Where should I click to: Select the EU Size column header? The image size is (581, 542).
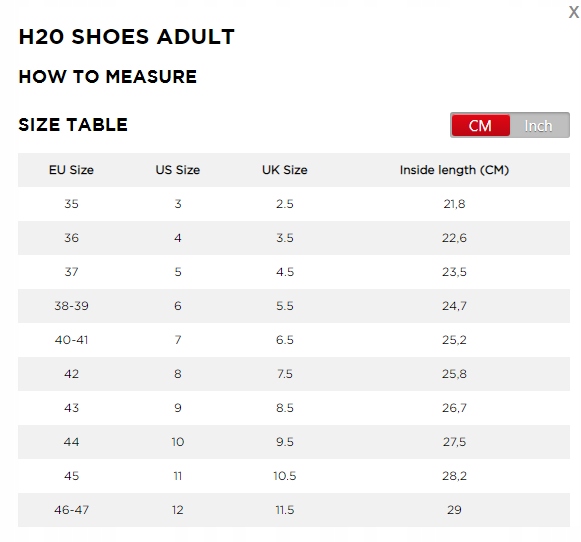(71, 170)
